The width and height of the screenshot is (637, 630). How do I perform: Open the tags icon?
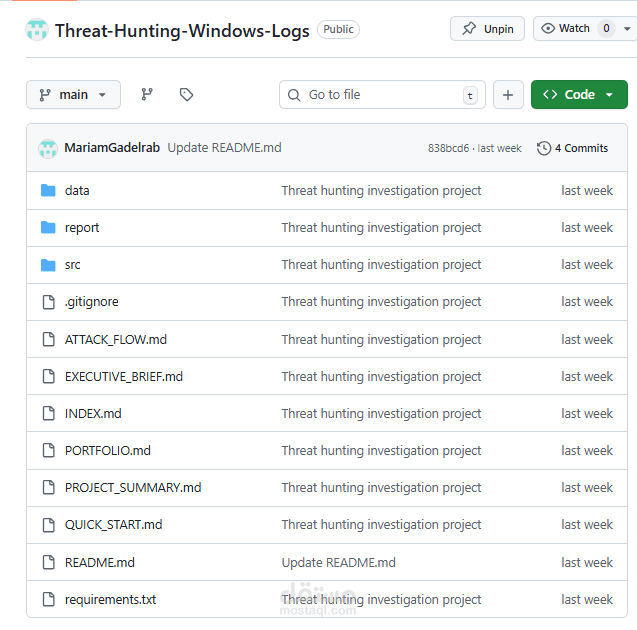[x=186, y=95]
